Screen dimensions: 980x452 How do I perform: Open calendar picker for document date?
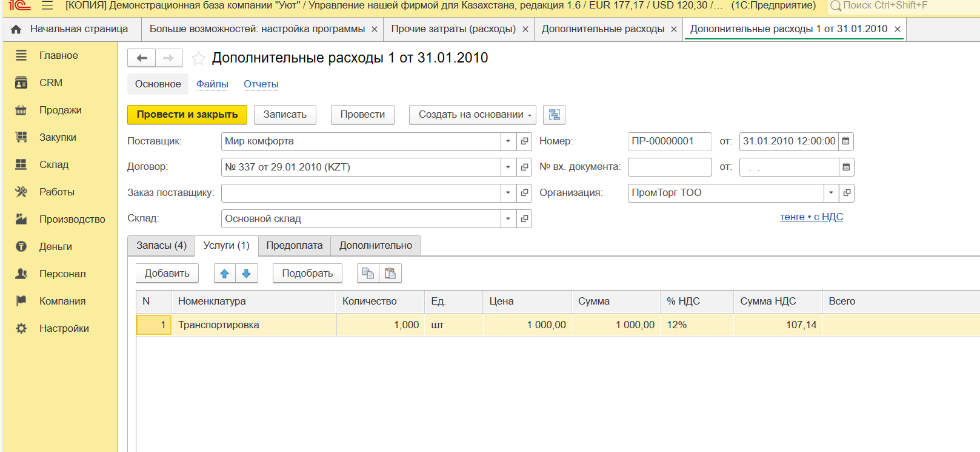pos(846,141)
